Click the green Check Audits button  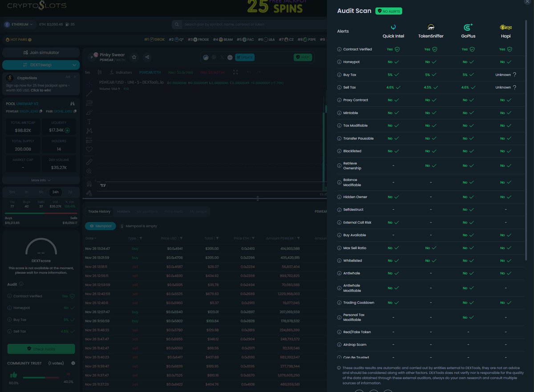coord(41,349)
